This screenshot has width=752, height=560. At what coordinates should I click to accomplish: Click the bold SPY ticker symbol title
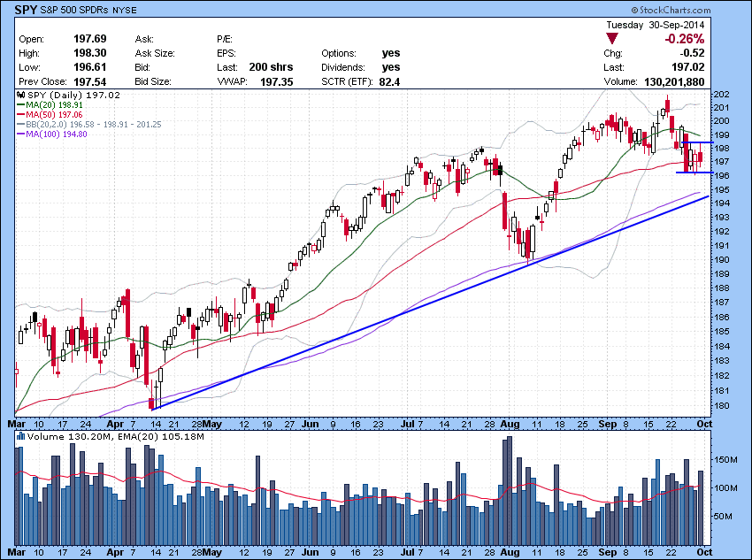(26, 10)
